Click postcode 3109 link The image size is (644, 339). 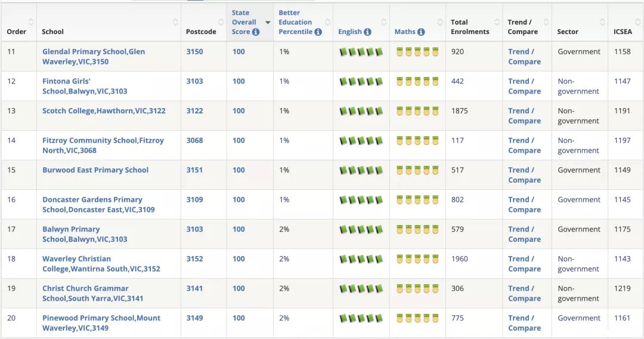point(194,200)
